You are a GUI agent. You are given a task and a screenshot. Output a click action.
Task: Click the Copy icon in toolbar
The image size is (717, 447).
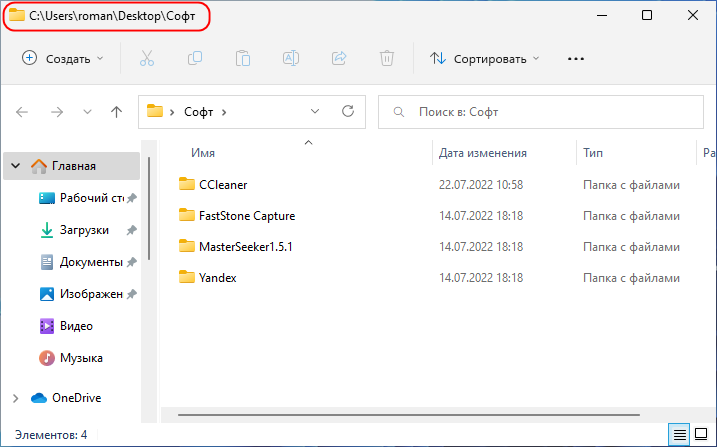195,59
